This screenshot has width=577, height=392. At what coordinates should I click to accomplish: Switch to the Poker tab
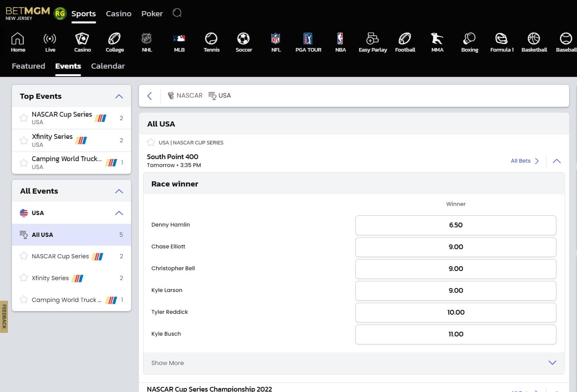tap(152, 13)
